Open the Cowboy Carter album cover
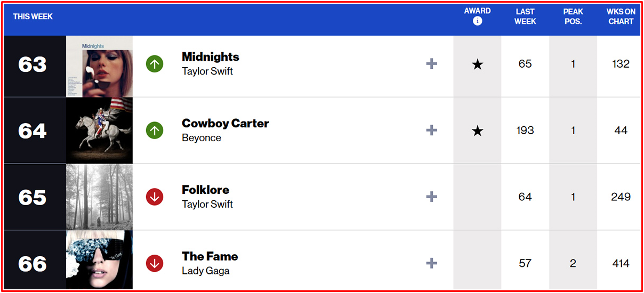Image resolution: width=644 pixels, height=293 pixels. coord(99,131)
